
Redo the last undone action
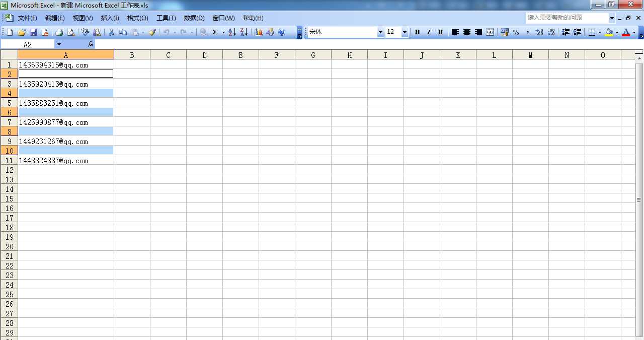(184, 32)
